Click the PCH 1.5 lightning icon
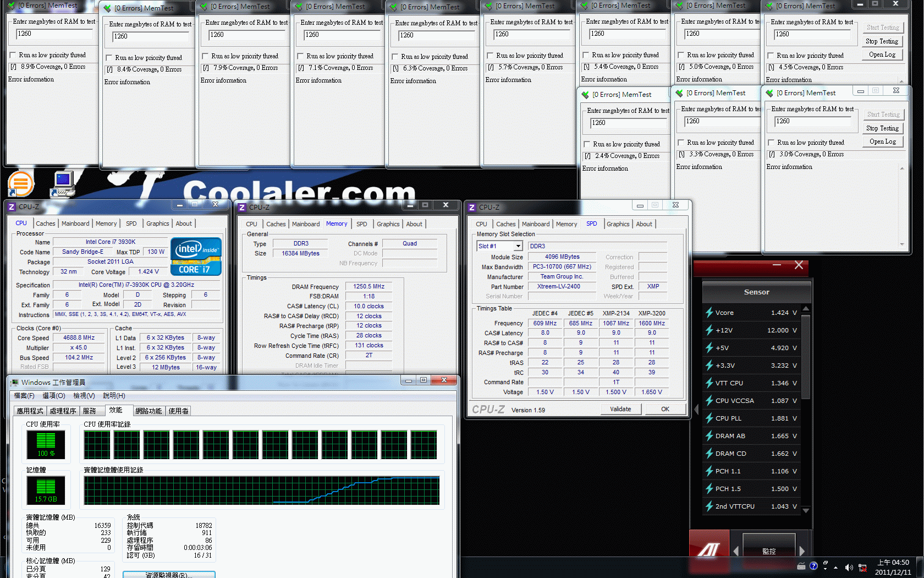The image size is (924, 578). (710, 489)
